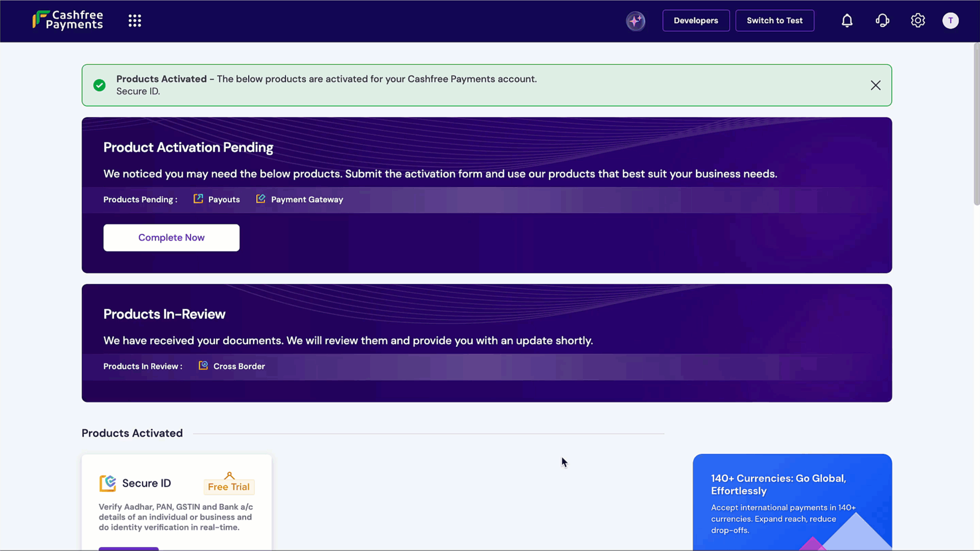Viewport: 980px width, 551px height.
Task: Click the Cross Border product icon
Action: [203, 366]
